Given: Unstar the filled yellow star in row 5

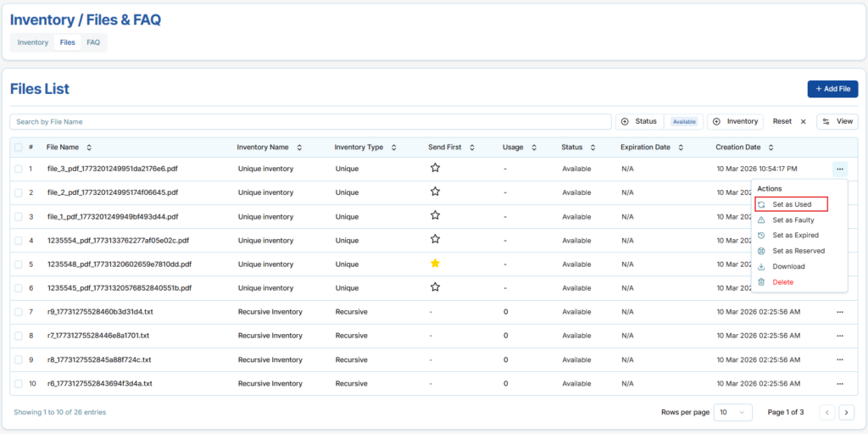Looking at the screenshot, I should (x=435, y=264).
